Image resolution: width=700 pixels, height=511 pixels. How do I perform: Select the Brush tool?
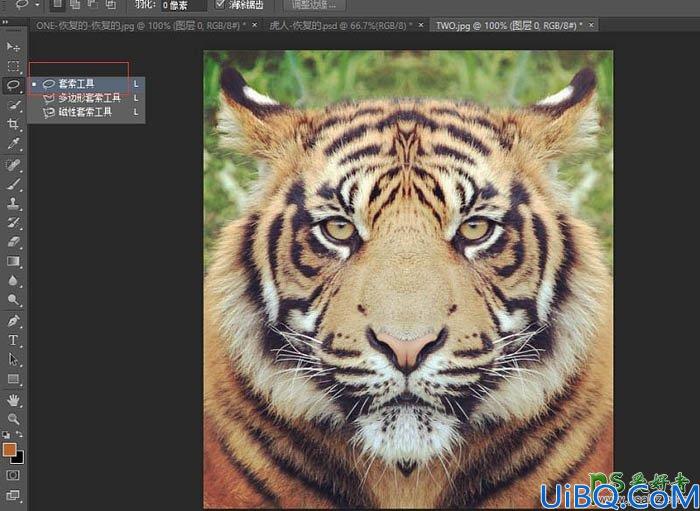click(x=13, y=184)
